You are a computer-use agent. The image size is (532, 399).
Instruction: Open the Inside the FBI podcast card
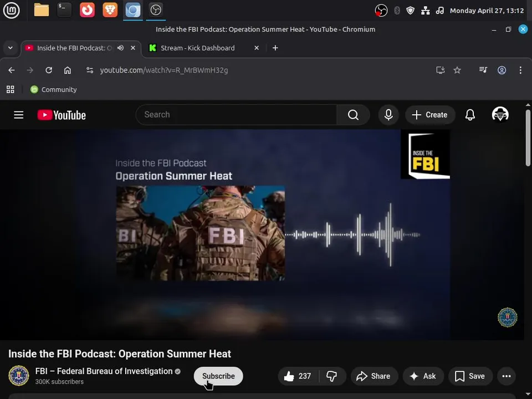point(425,155)
